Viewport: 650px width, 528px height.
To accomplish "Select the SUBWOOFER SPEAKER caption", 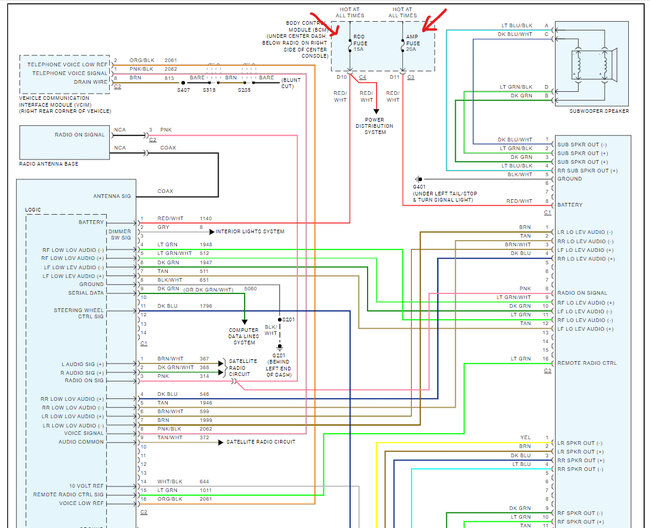I will coord(599,111).
